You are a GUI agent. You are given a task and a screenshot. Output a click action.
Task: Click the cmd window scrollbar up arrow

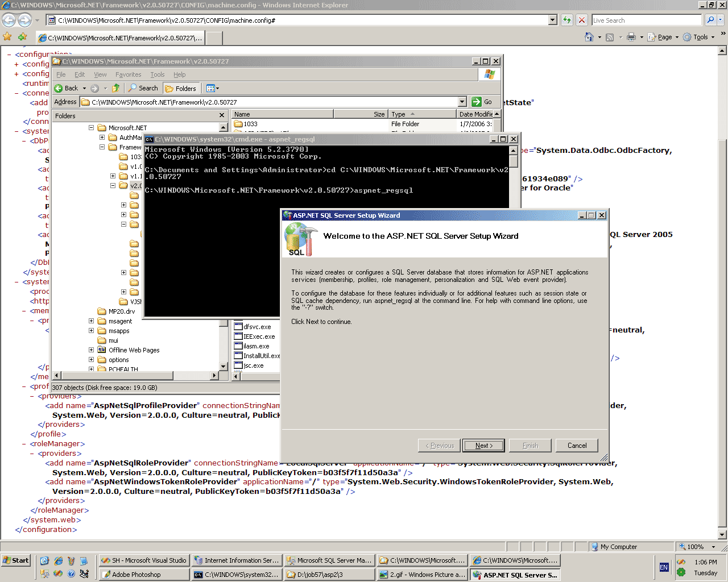coord(513,151)
